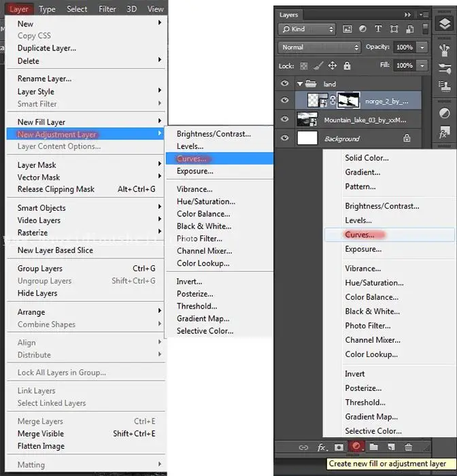The width and height of the screenshot is (457, 476).
Task: Click the Delete layer trash icon
Action: point(409,447)
